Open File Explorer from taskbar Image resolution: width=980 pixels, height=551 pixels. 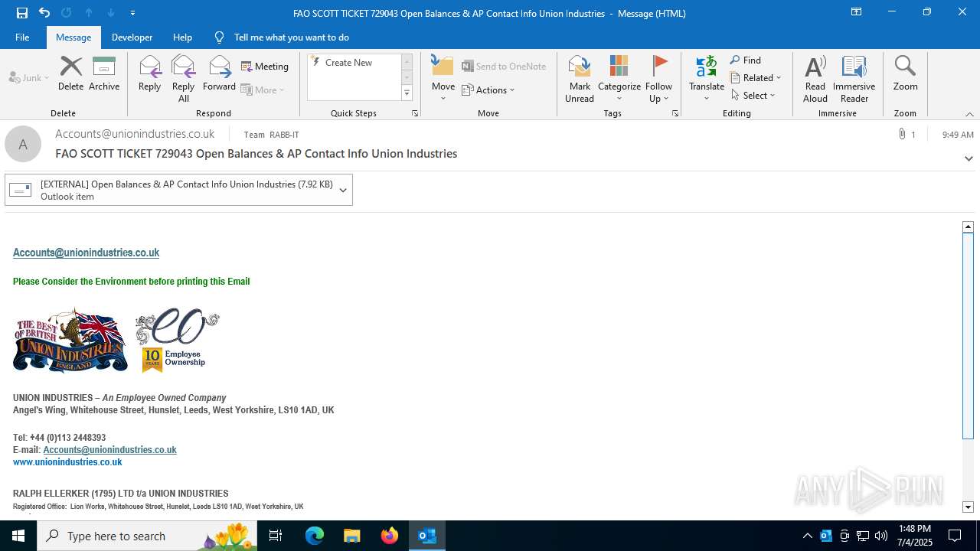click(352, 536)
